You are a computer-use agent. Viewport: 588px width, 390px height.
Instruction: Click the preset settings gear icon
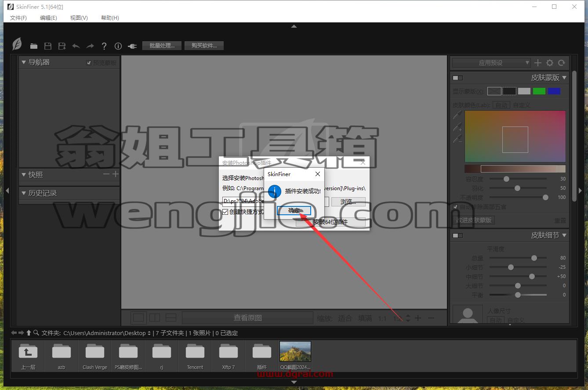tap(550, 63)
